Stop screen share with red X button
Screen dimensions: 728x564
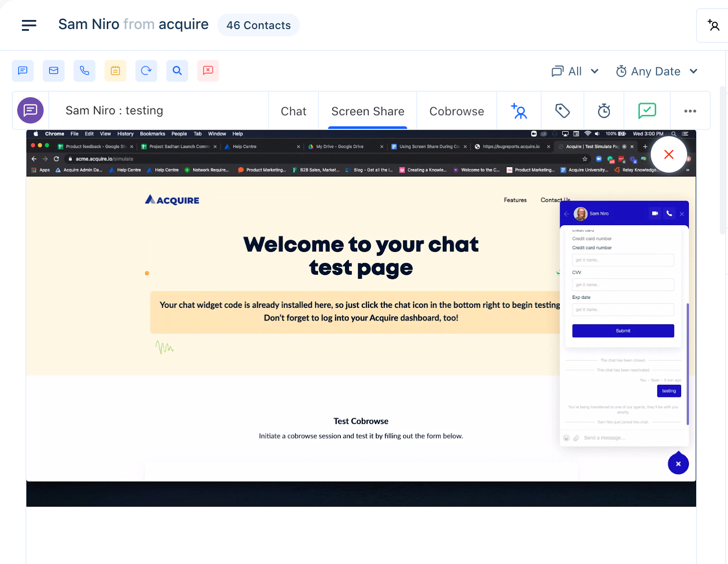pos(669,155)
